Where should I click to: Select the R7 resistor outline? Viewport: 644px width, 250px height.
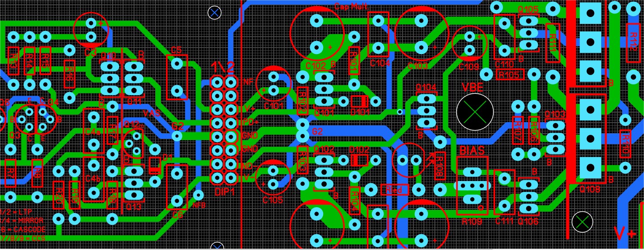click(10, 174)
